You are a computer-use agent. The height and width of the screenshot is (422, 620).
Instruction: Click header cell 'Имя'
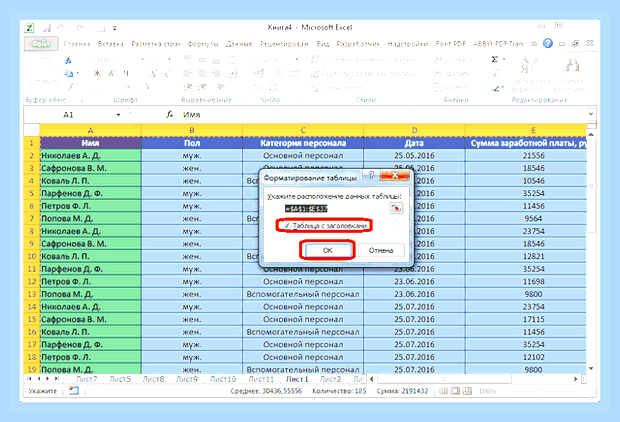(x=91, y=143)
